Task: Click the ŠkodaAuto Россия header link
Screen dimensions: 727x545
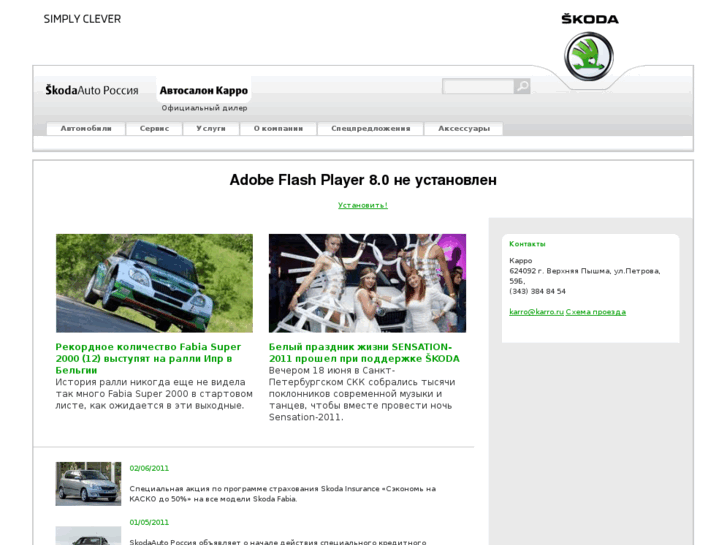Action: tap(92, 90)
